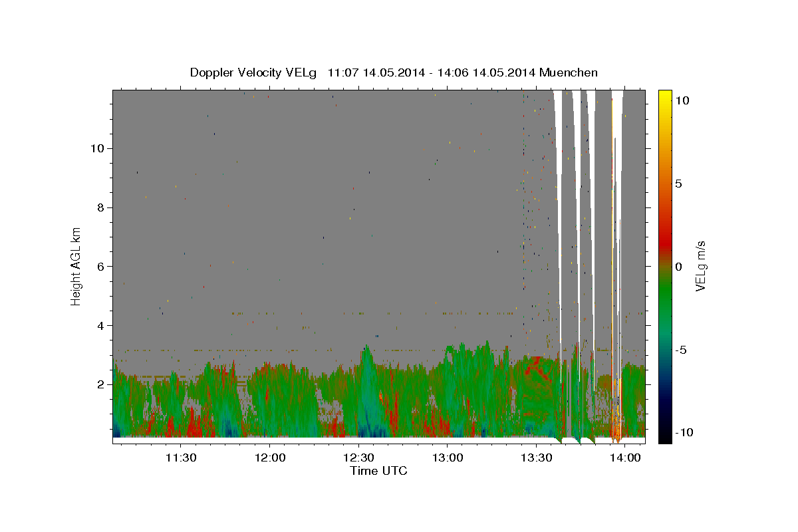Click the height tick label 4
The height and width of the screenshot is (532, 798).
coord(100,325)
